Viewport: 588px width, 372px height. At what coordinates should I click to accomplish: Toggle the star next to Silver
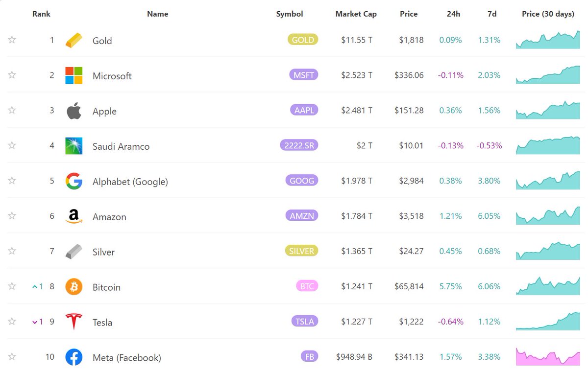pos(12,251)
